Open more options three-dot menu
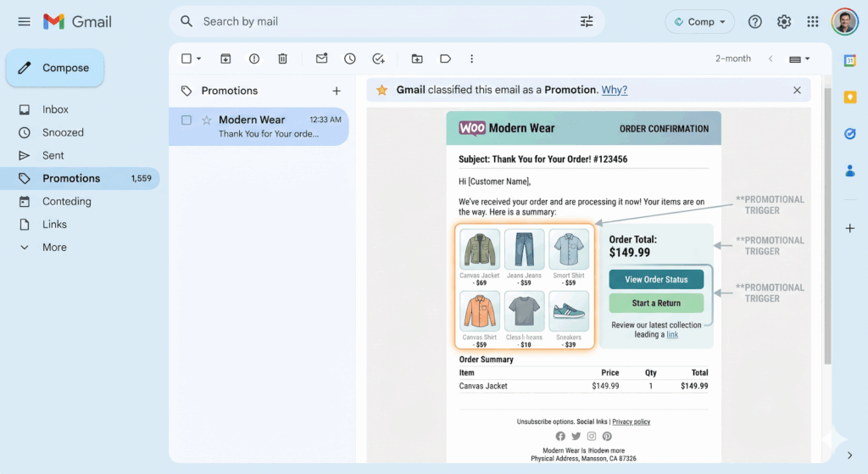 (471, 59)
